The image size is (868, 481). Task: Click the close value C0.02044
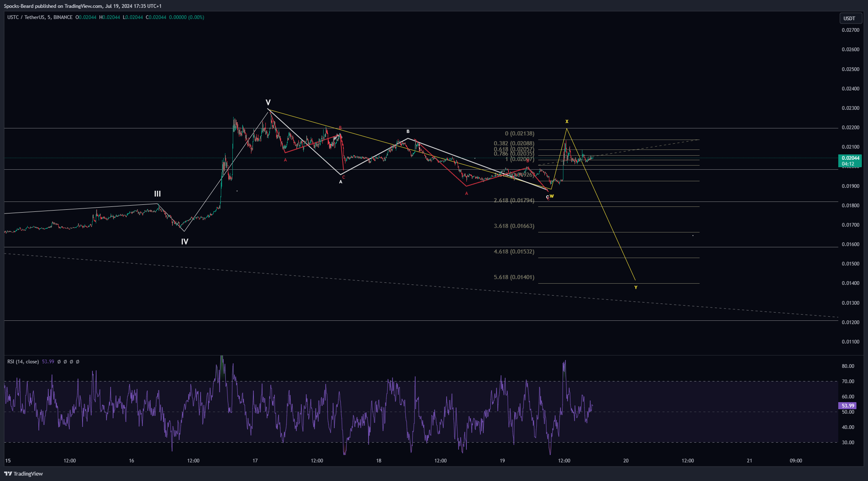[156, 17]
